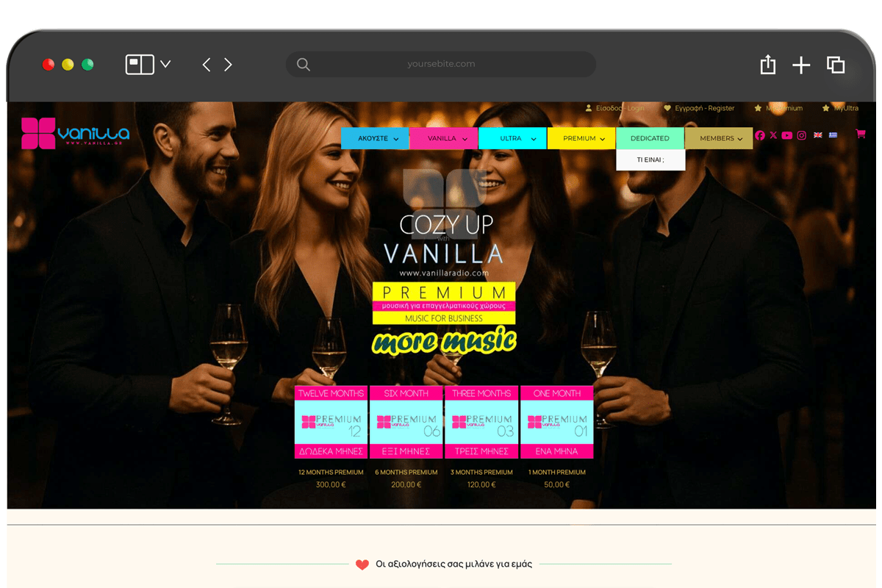Click the yellow minimize window dot
This screenshot has width=882, height=588.
[x=68, y=65]
